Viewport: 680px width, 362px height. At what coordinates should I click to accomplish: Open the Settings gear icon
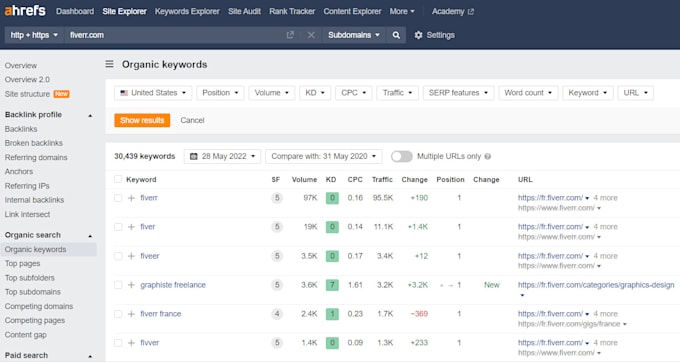point(418,35)
